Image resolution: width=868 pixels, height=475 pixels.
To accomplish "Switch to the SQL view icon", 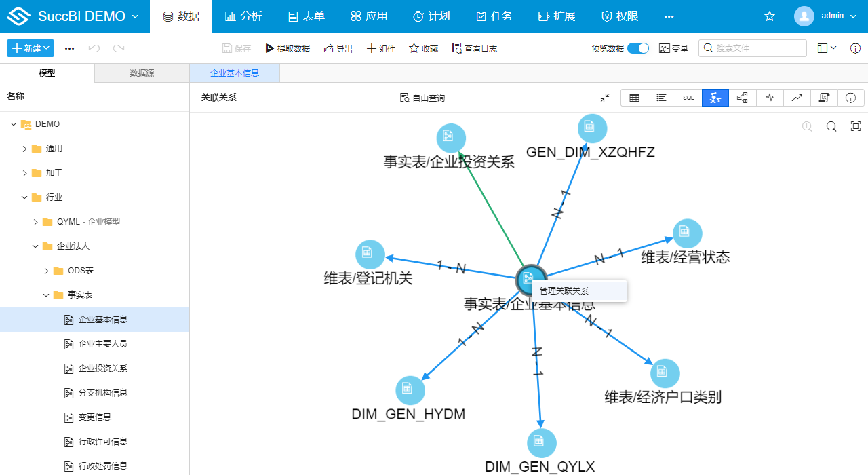I will click(688, 97).
